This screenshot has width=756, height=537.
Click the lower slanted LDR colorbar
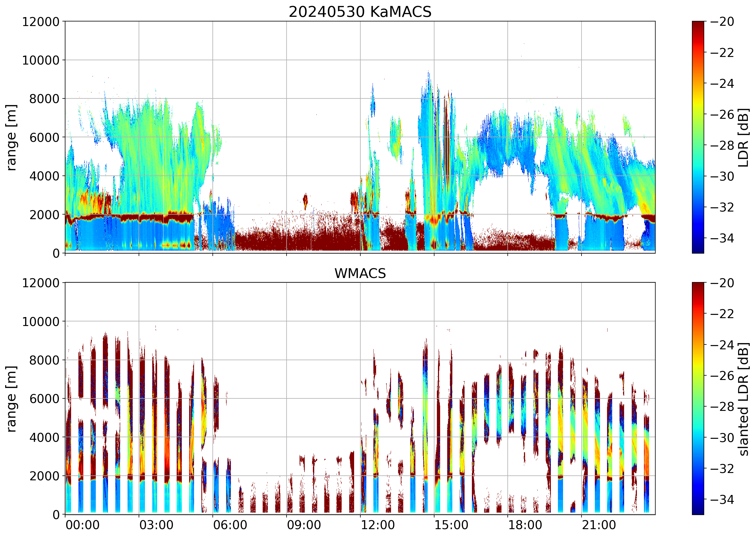tap(698, 398)
